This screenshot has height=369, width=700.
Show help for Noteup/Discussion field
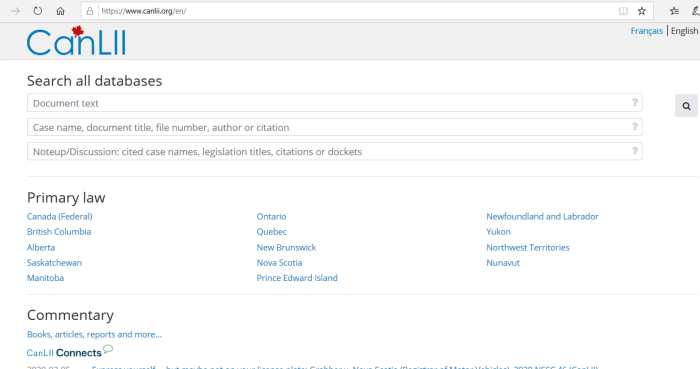[x=634, y=151]
